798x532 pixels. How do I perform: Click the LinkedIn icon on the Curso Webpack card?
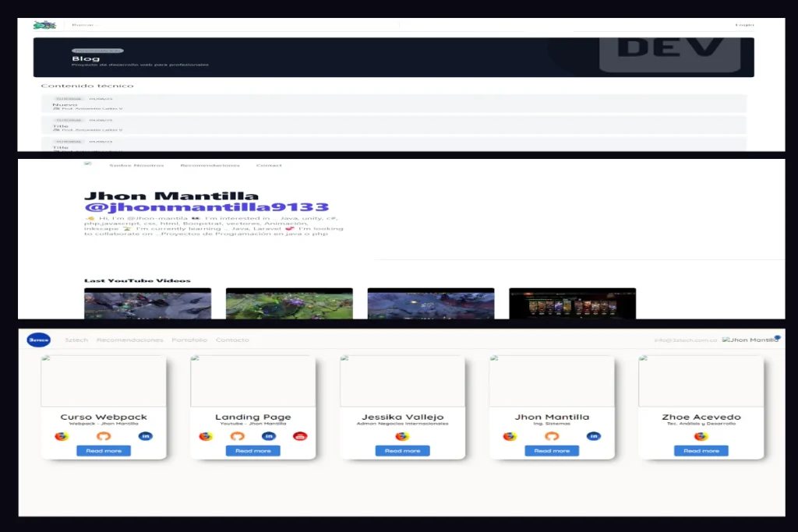coord(145,435)
